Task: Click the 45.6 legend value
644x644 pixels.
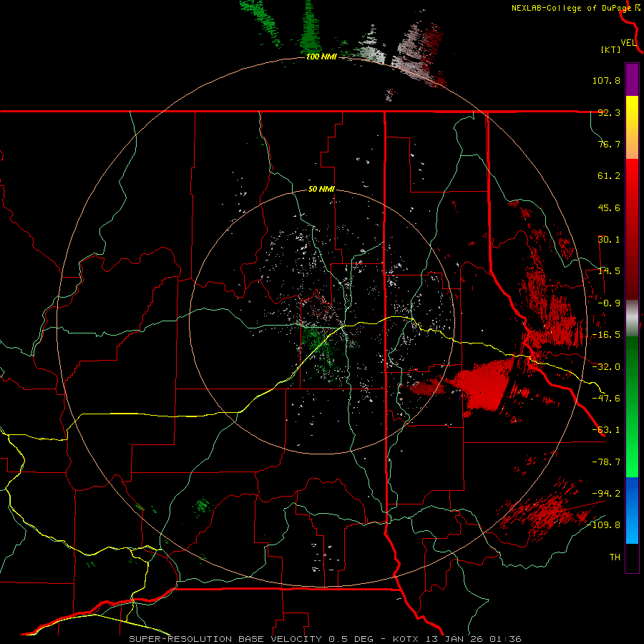Action: point(609,208)
